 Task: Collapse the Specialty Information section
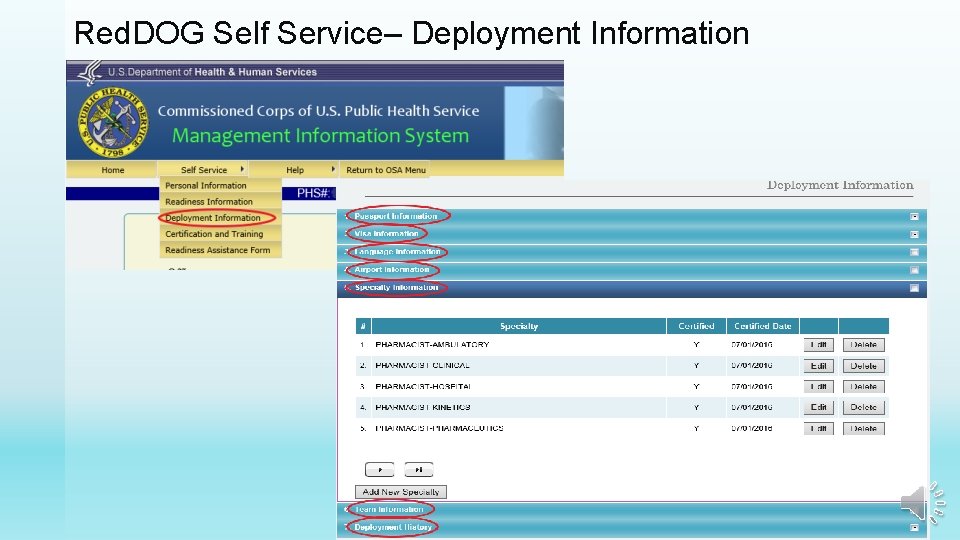(631, 288)
